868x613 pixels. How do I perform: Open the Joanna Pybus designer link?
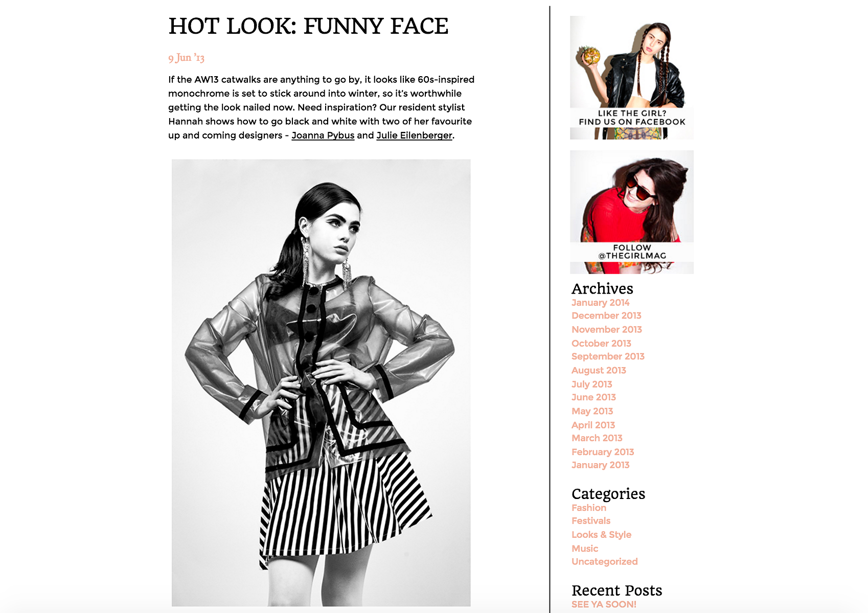pyautogui.click(x=323, y=135)
